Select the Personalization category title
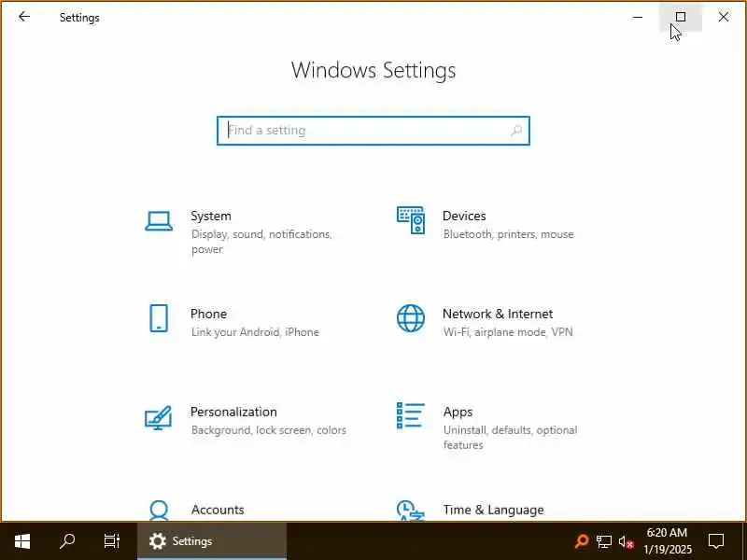The image size is (747, 560). click(233, 412)
